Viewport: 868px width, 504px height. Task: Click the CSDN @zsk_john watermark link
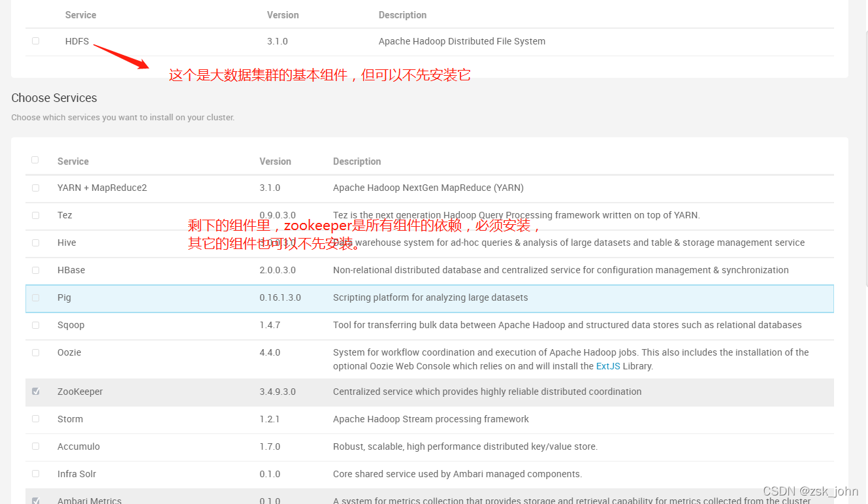[811, 490]
